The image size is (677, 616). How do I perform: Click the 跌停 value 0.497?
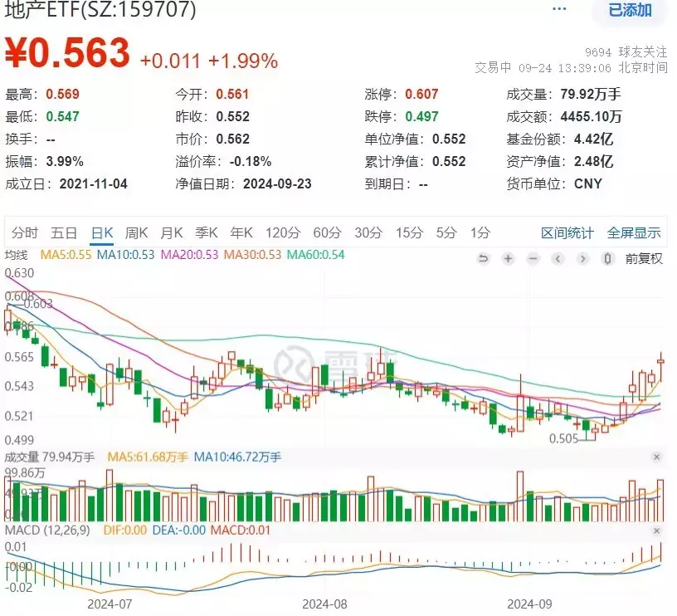point(421,116)
